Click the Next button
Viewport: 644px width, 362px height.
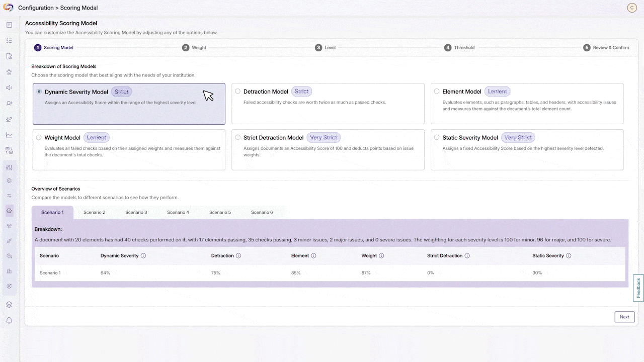(624, 317)
